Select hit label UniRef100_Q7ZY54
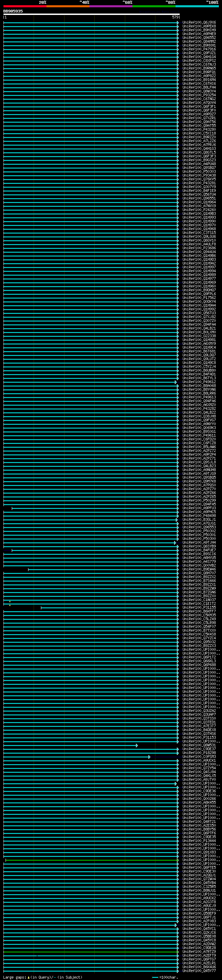The image size is (222, 980). 199,768
